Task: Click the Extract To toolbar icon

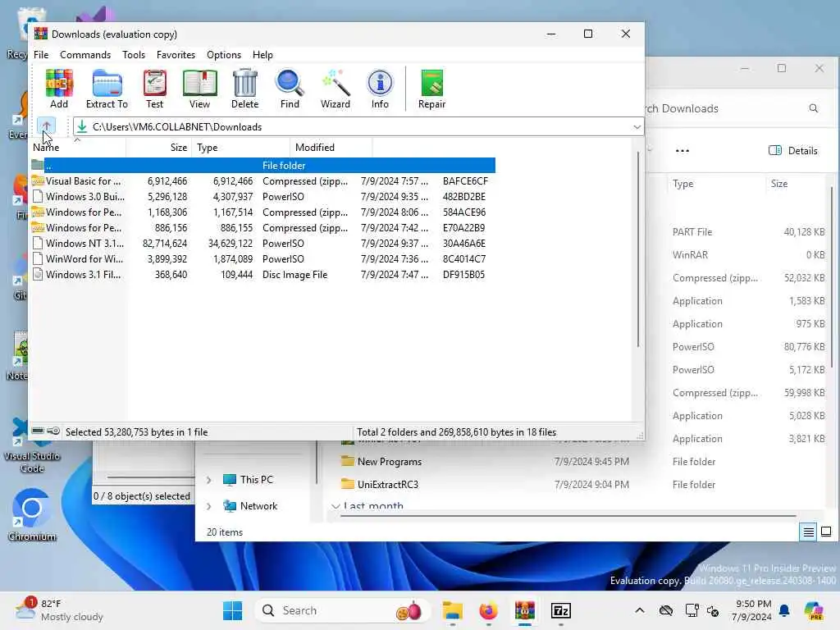Action: [107, 89]
